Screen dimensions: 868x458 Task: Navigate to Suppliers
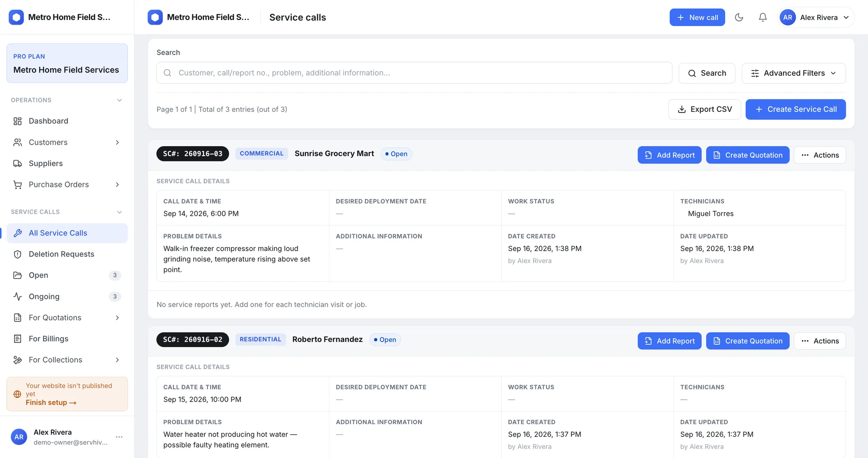click(67, 164)
